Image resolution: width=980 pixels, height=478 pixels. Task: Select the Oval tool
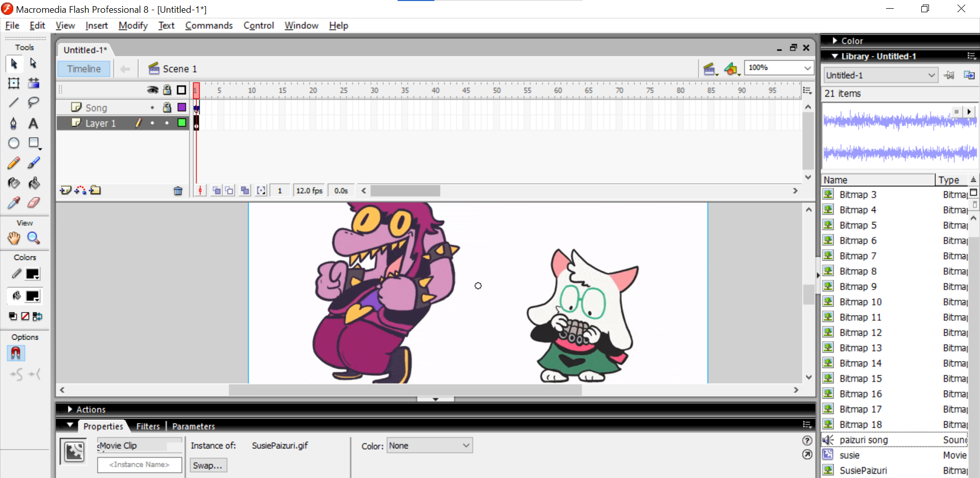click(14, 143)
